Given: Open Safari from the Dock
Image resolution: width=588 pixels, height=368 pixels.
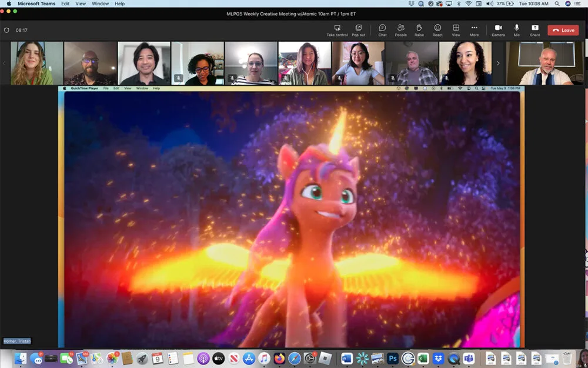Looking at the screenshot, I should click(x=295, y=359).
